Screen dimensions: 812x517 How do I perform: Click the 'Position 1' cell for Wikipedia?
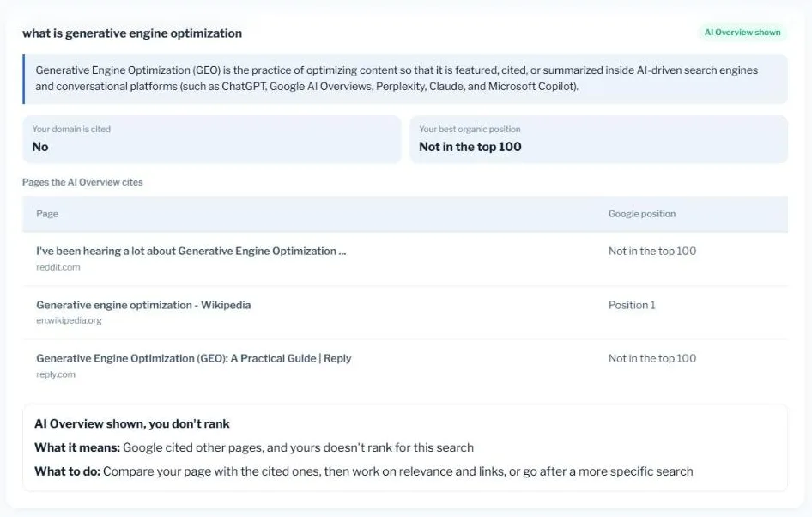coord(632,305)
